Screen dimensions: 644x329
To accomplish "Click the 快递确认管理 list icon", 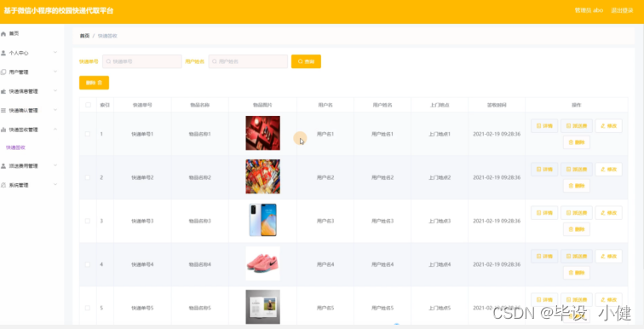I will 3,111.
